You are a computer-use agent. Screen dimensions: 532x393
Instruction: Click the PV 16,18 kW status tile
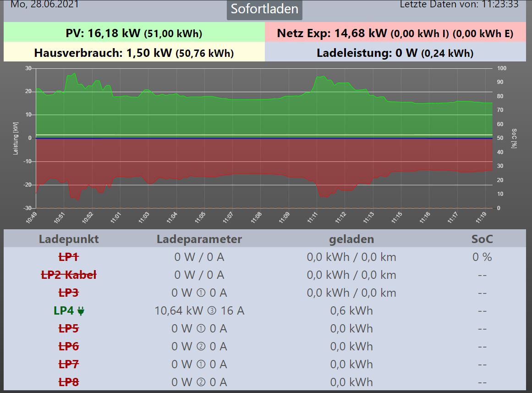(134, 33)
